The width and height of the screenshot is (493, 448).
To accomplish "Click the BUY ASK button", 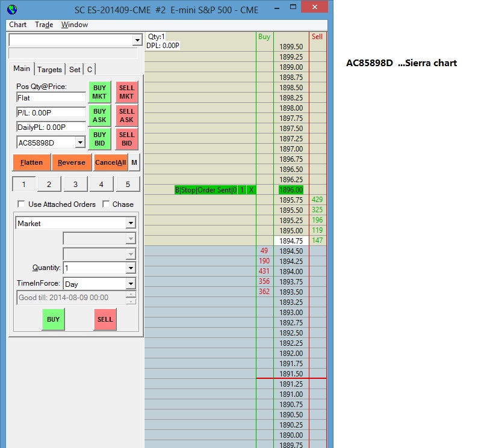I will coord(99,115).
